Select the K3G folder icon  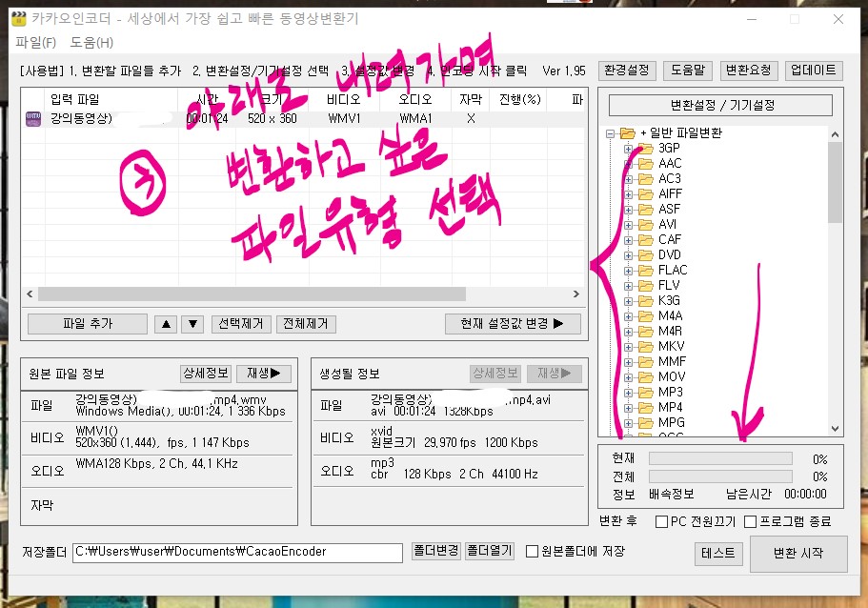pos(645,301)
